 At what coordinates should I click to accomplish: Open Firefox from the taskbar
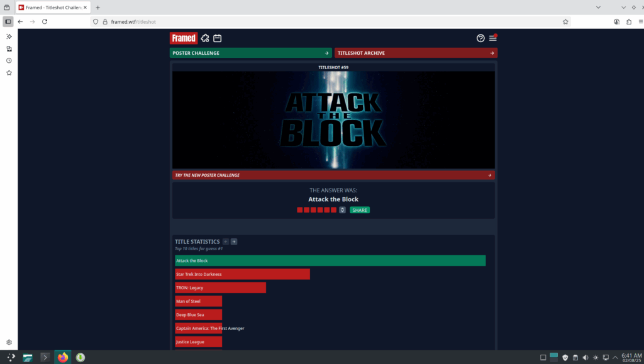pos(63,357)
